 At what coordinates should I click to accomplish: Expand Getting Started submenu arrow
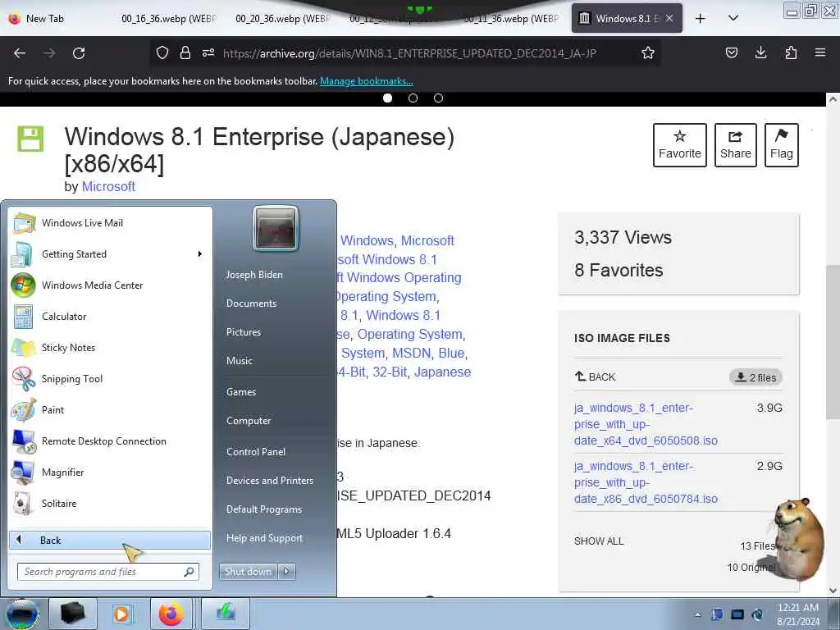point(200,254)
